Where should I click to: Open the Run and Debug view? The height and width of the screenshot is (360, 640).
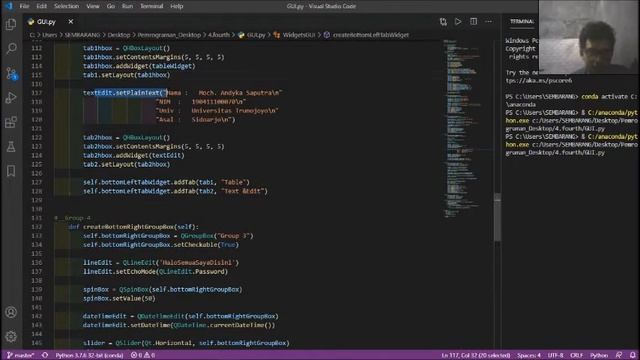tap(11, 98)
